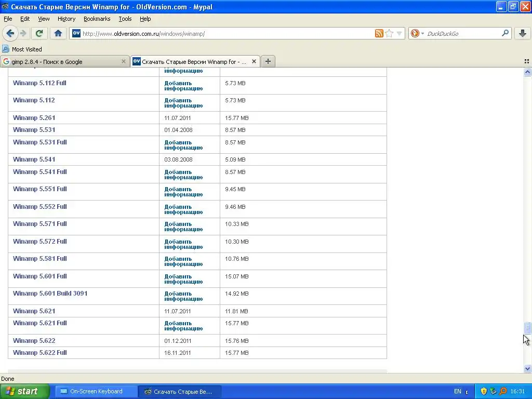Switch to On-Screen Keyboard in taskbar

tap(96, 391)
